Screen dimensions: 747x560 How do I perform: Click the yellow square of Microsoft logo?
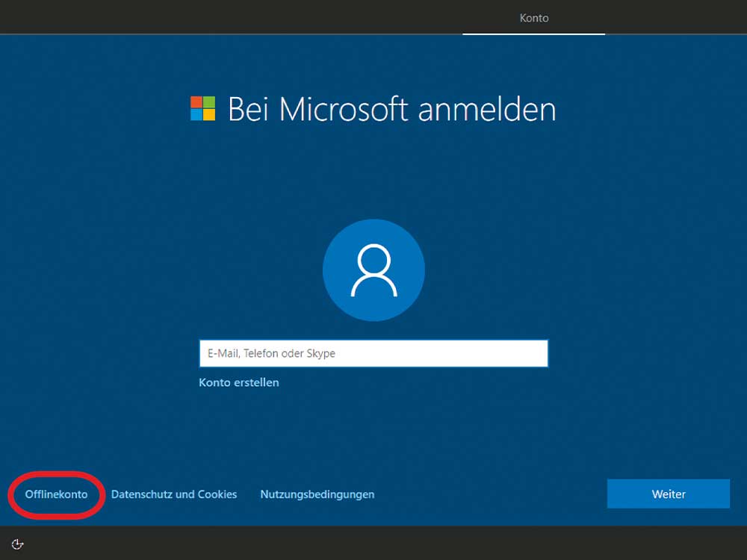point(209,115)
